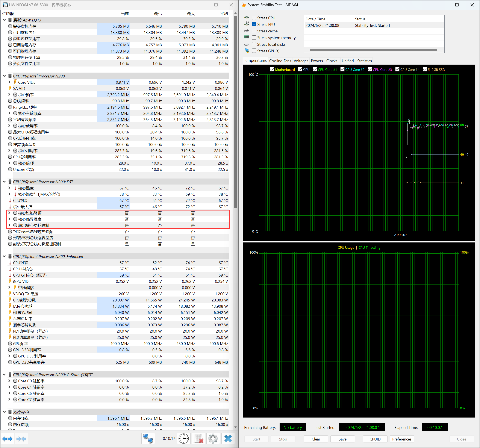Click the expand-view double arrows icon
Viewport: 480px width, 448px height.
pos(7,439)
